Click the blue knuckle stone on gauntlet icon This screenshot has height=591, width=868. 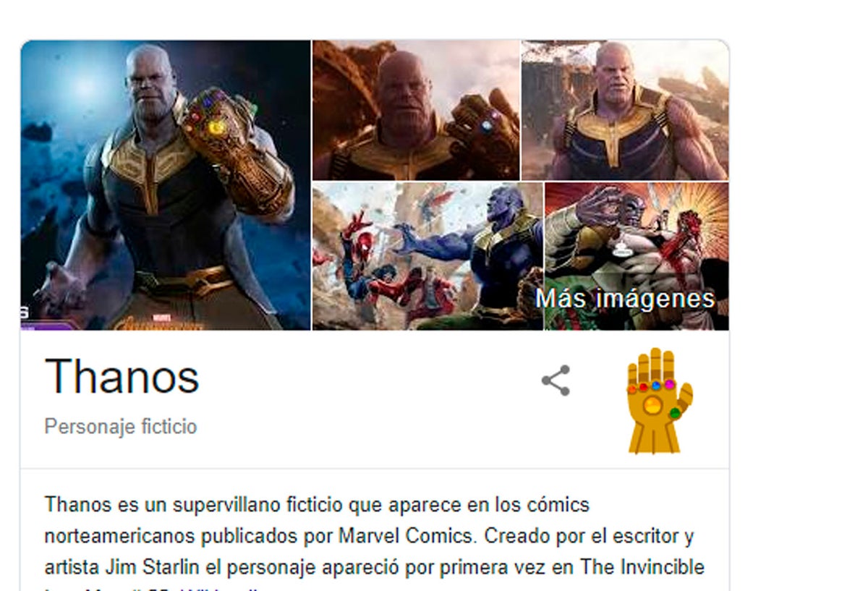656,386
